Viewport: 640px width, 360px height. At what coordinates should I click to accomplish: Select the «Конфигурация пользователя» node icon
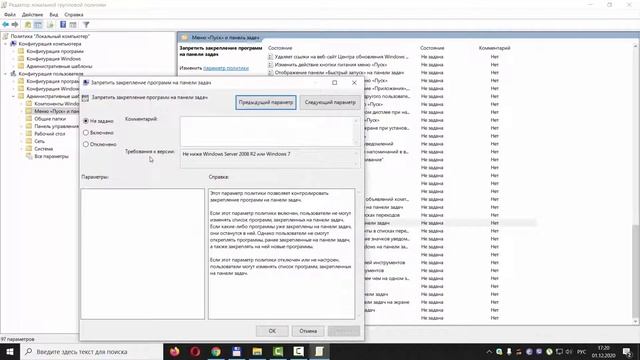(x=13, y=74)
